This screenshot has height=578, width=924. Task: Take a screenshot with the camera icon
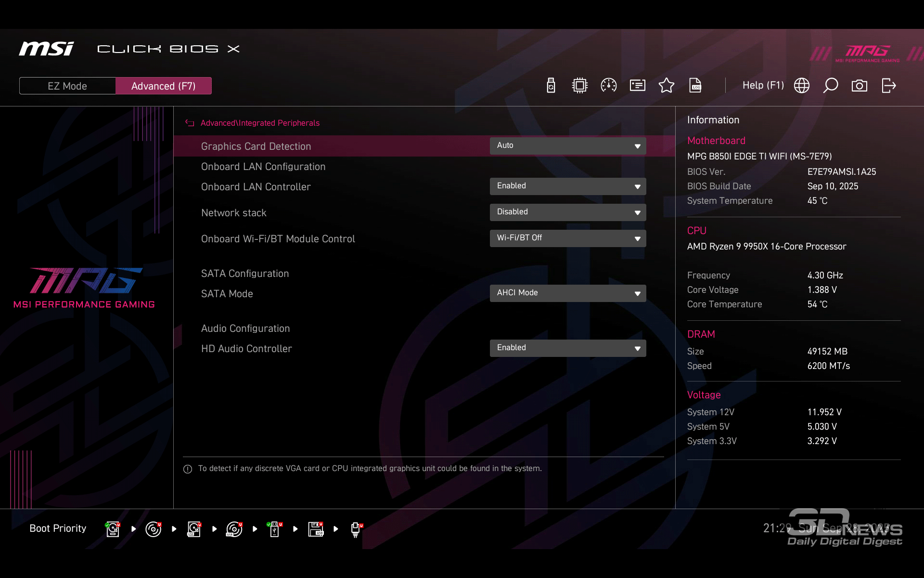pyautogui.click(x=859, y=86)
